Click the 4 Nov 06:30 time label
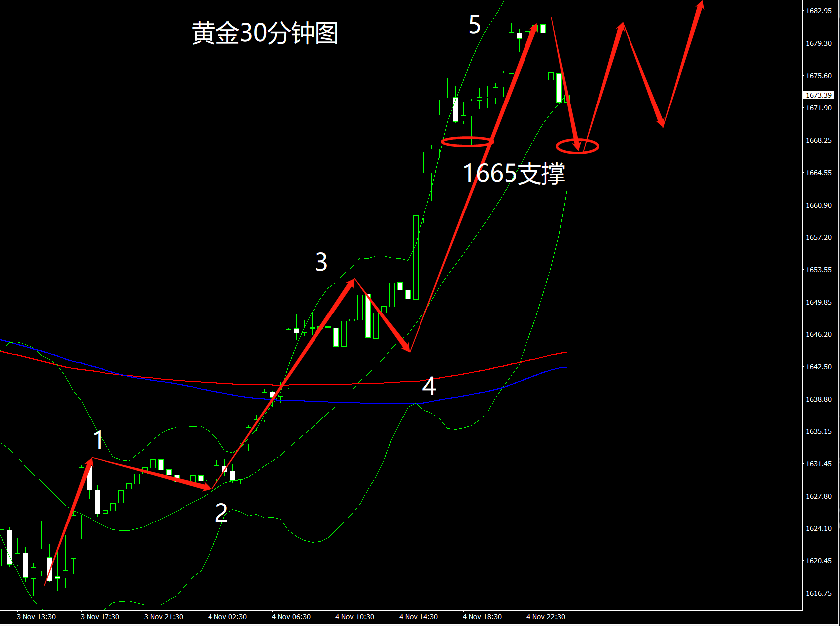The height and width of the screenshot is (626, 840). [x=291, y=617]
